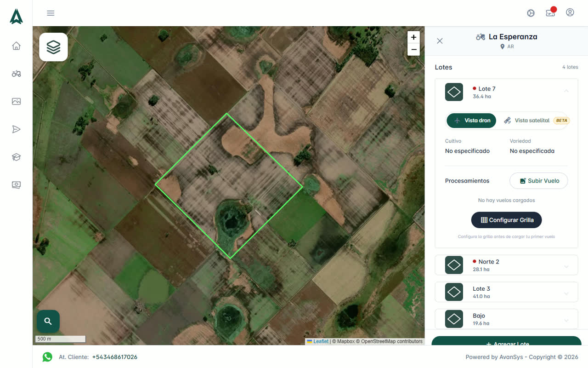Open the home icon in sidebar
This screenshot has width=588, height=368.
17,46
